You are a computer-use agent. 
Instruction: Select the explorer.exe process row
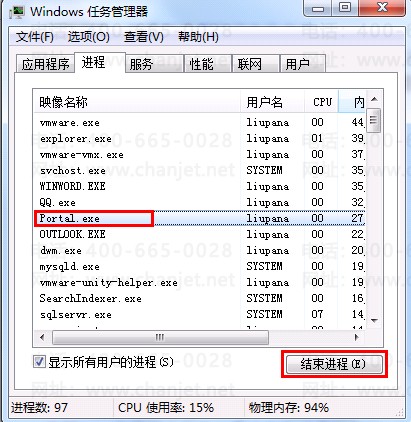(199, 138)
